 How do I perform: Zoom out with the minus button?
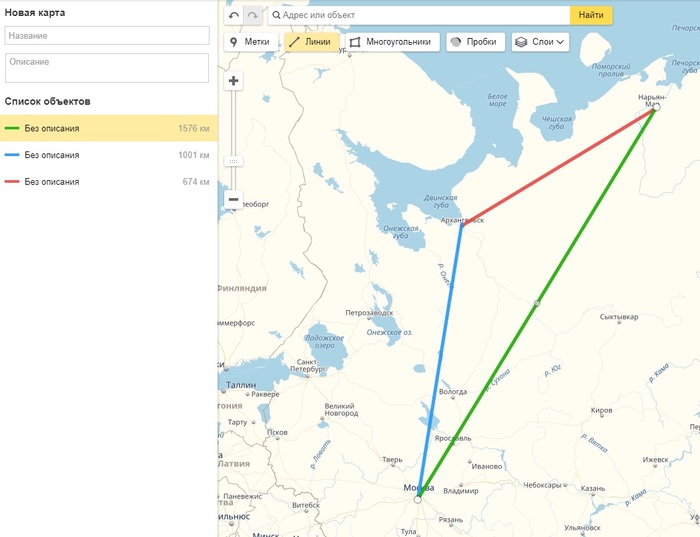pos(234,199)
